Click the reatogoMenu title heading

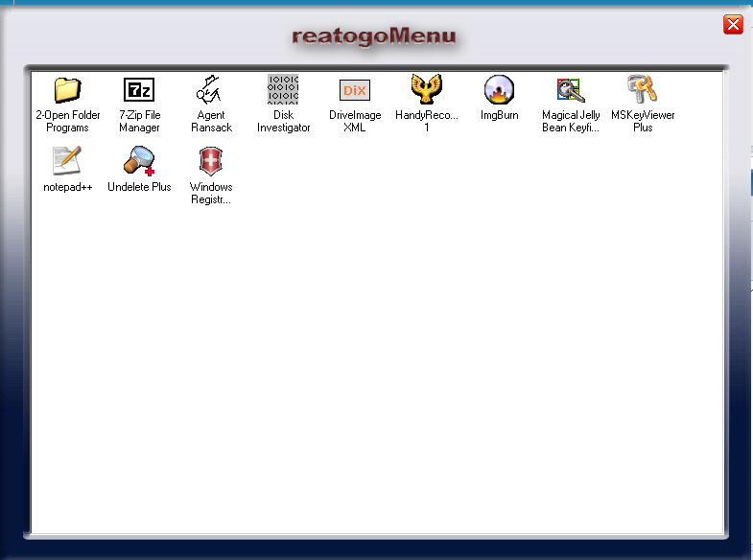(x=374, y=36)
